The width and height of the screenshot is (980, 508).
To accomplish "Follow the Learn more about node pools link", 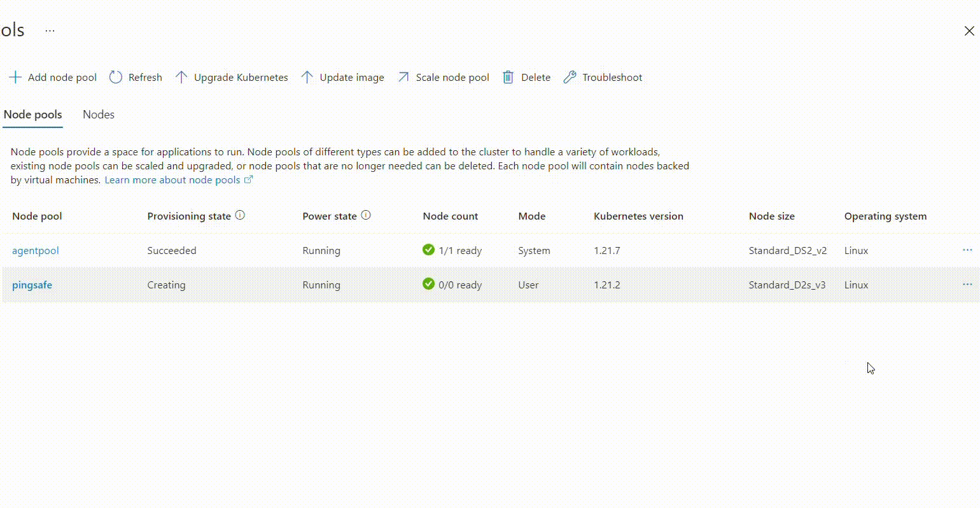I will click(172, 180).
